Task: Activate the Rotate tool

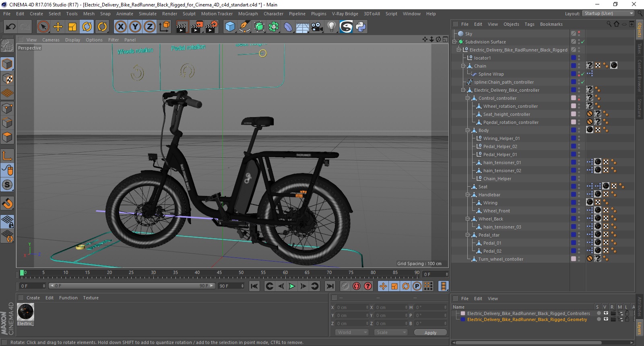Action: [x=87, y=27]
